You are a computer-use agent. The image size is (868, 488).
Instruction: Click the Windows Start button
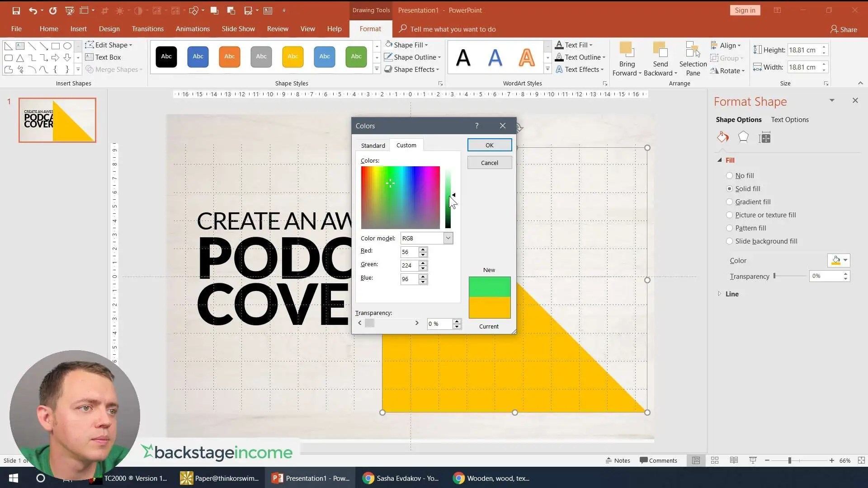[14, 478]
